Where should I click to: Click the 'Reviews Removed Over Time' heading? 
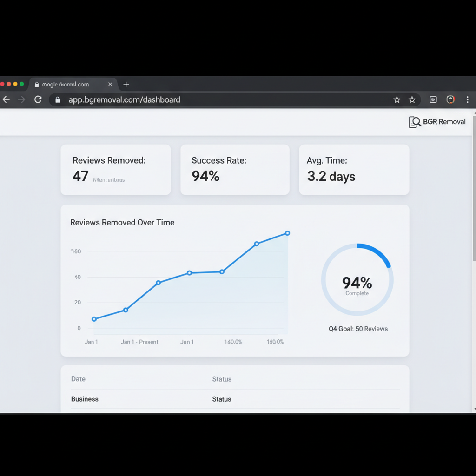(x=122, y=223)
